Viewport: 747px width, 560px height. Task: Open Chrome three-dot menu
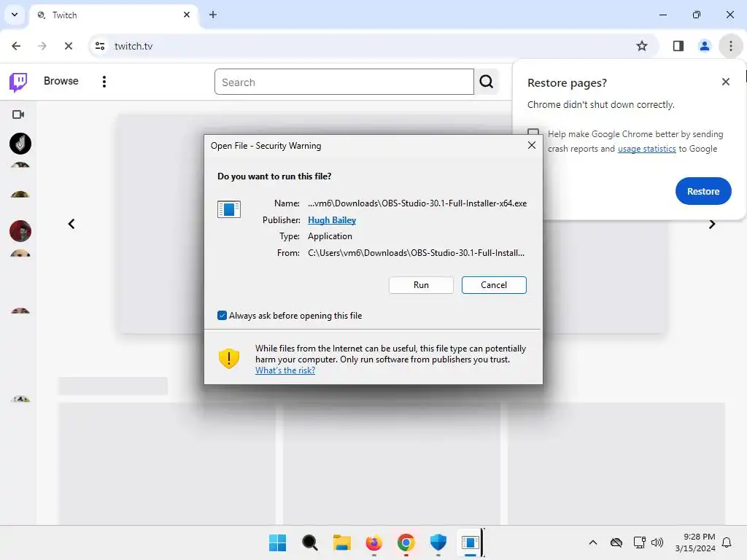tap(730, 46)
